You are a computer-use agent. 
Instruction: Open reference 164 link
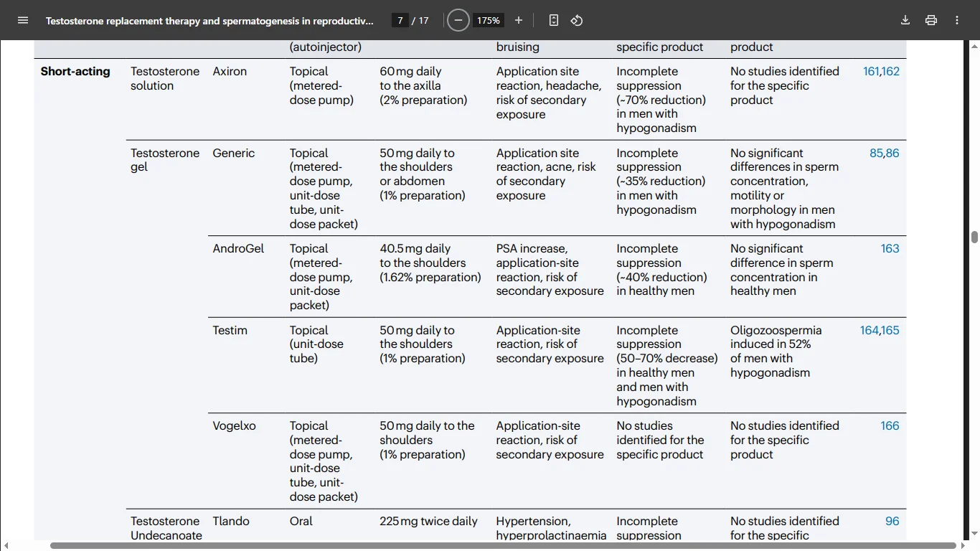pyautogui.click(x=869, y=330)
